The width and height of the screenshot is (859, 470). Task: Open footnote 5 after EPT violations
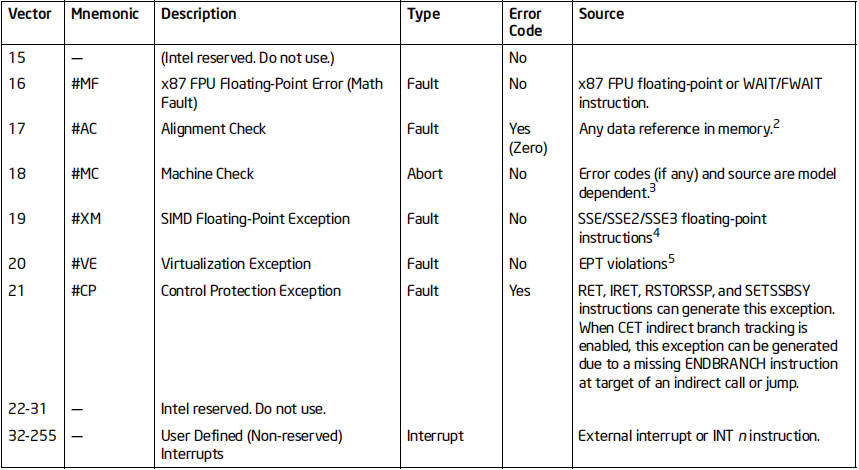[x=671, y=259]
